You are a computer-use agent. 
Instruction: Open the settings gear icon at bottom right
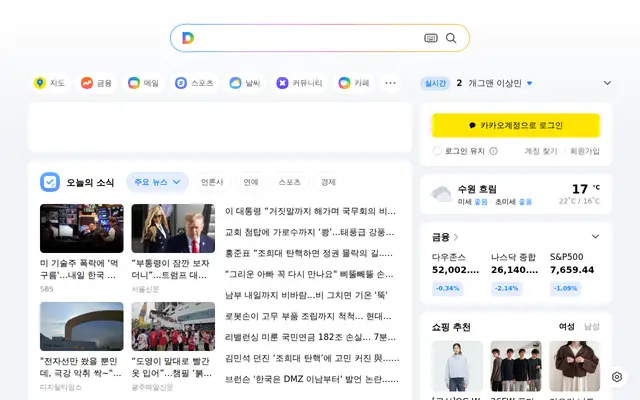(617, 377)
